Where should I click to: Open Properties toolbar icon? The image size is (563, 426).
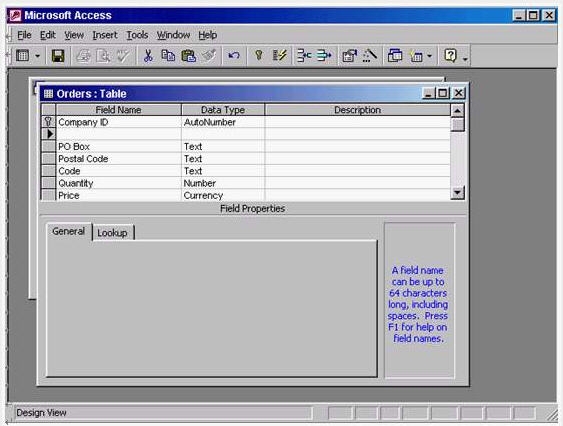tap(349, 56)
